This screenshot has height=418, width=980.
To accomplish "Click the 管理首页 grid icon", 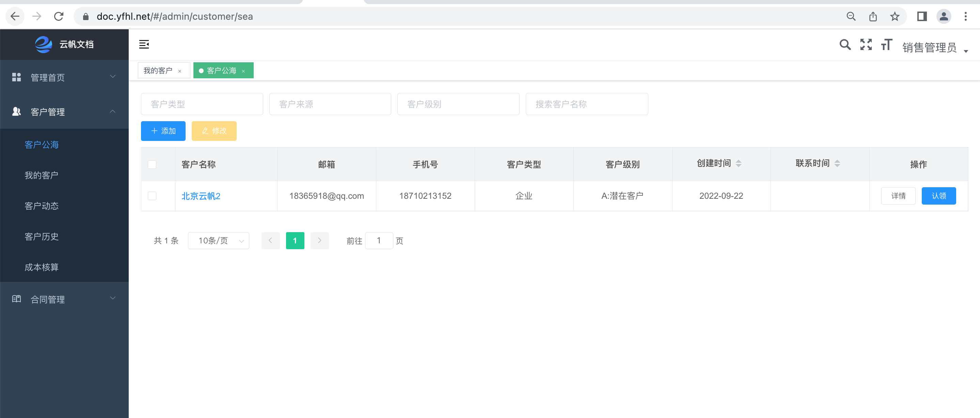I will click(x=16, y=77).
